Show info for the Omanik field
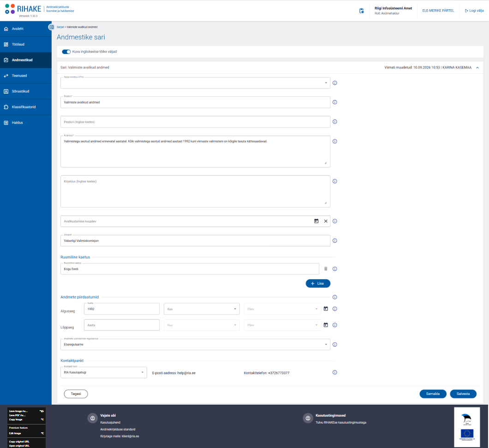 (335, 241)
